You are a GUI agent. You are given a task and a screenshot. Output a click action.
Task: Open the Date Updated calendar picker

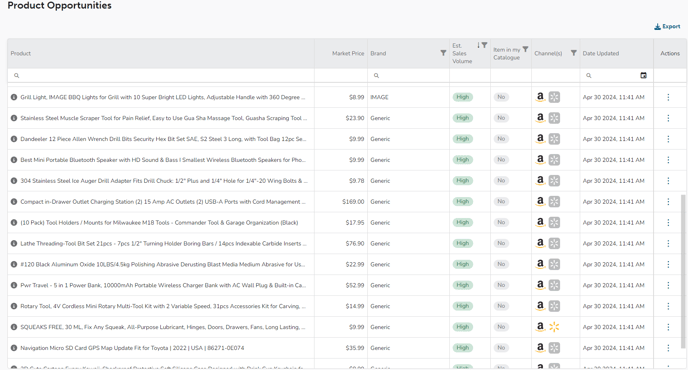click(x=643, y=75)
